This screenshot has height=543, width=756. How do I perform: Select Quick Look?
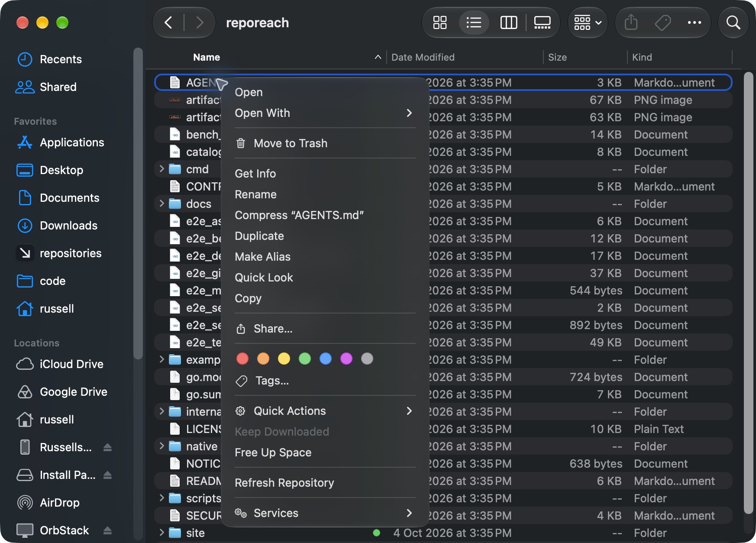(x=325, y=278)
